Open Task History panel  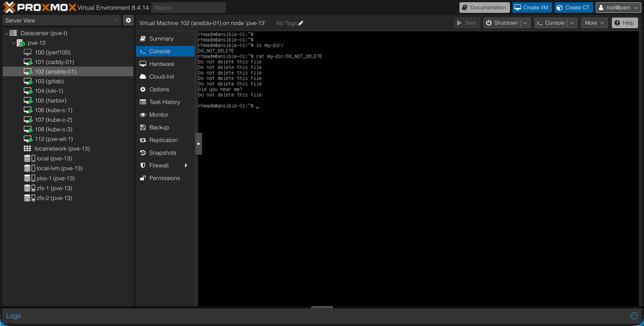pos(165,102)
